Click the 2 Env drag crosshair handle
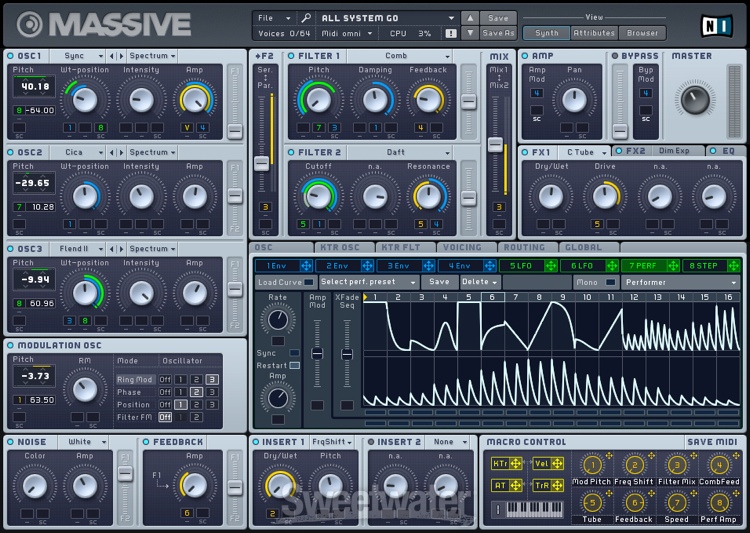The height and width of the screenshot is (533, 750). click(367, 266)
